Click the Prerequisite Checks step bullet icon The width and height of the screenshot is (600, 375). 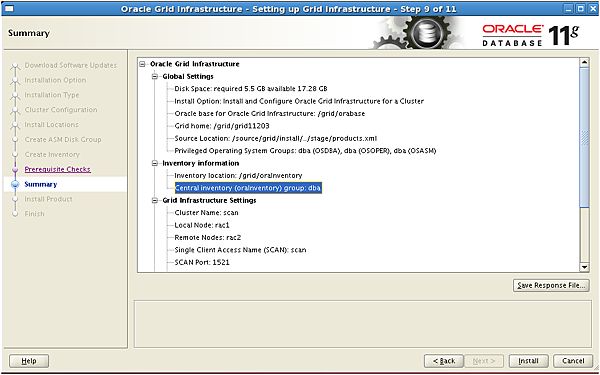pyautogui.click(x=15, y=169)
